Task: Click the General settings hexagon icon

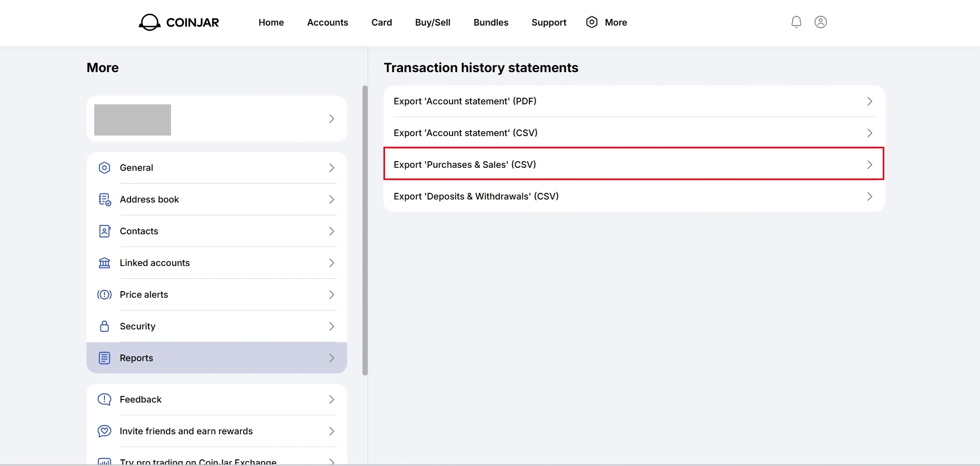Action: click(x=104, y=168)
